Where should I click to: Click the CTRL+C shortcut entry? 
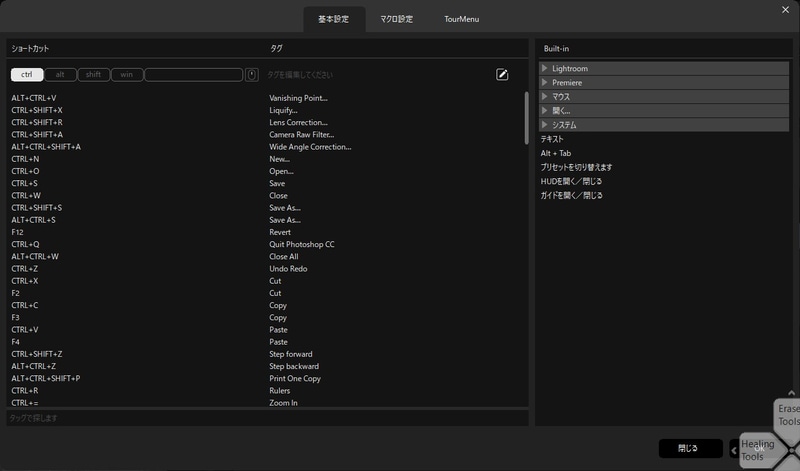(25, 306)
